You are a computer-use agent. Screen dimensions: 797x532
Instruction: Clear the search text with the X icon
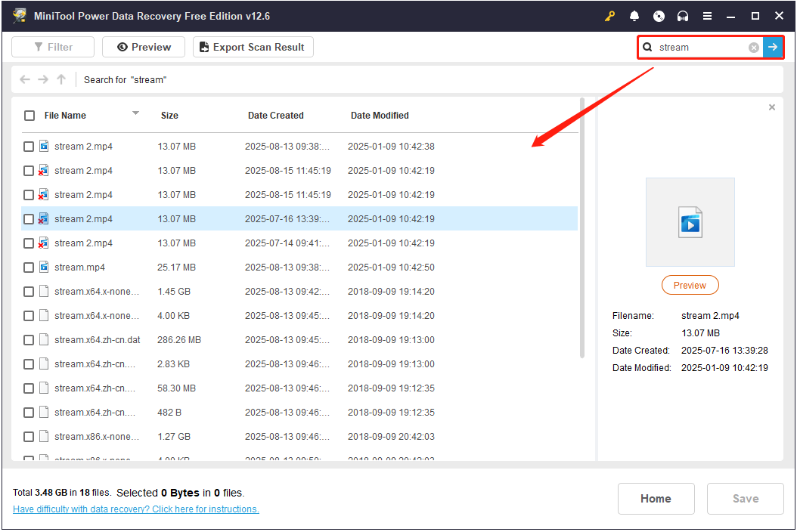754,48
